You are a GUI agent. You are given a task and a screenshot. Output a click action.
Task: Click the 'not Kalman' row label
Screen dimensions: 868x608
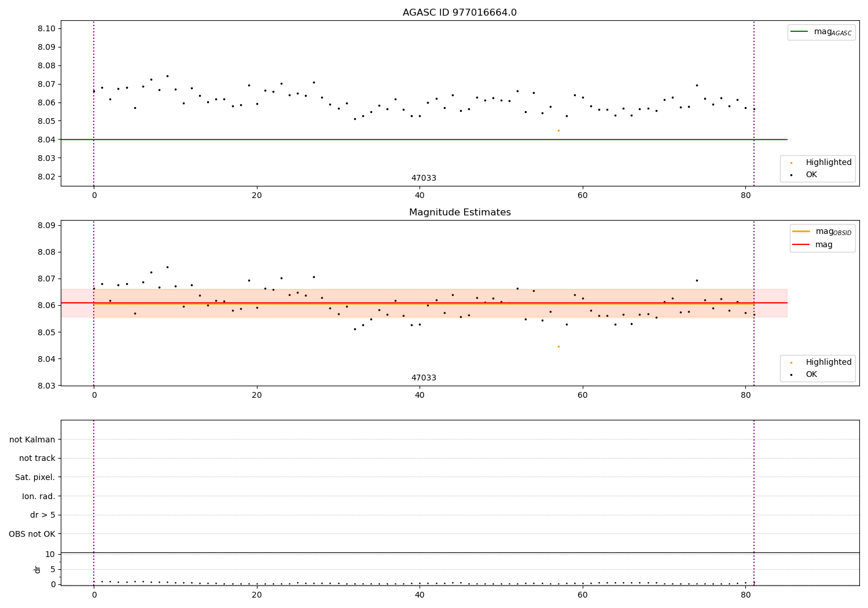pos(32,439)
